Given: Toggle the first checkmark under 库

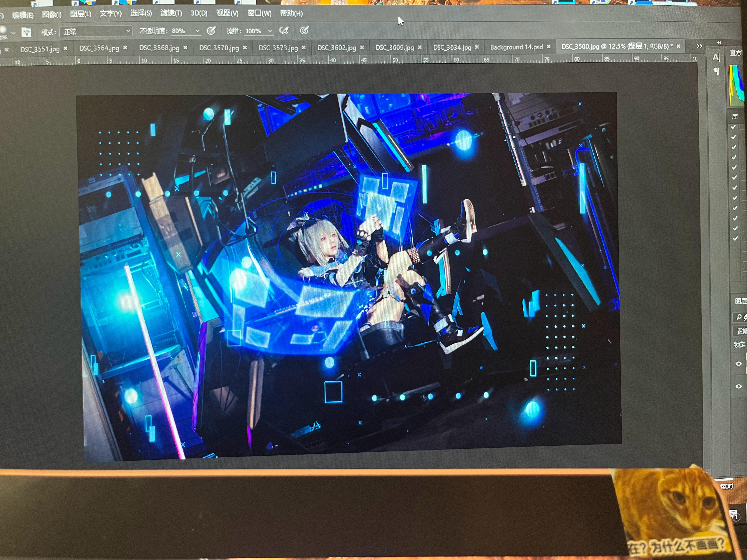Looking at the screenshot, I should pos(733,127).
